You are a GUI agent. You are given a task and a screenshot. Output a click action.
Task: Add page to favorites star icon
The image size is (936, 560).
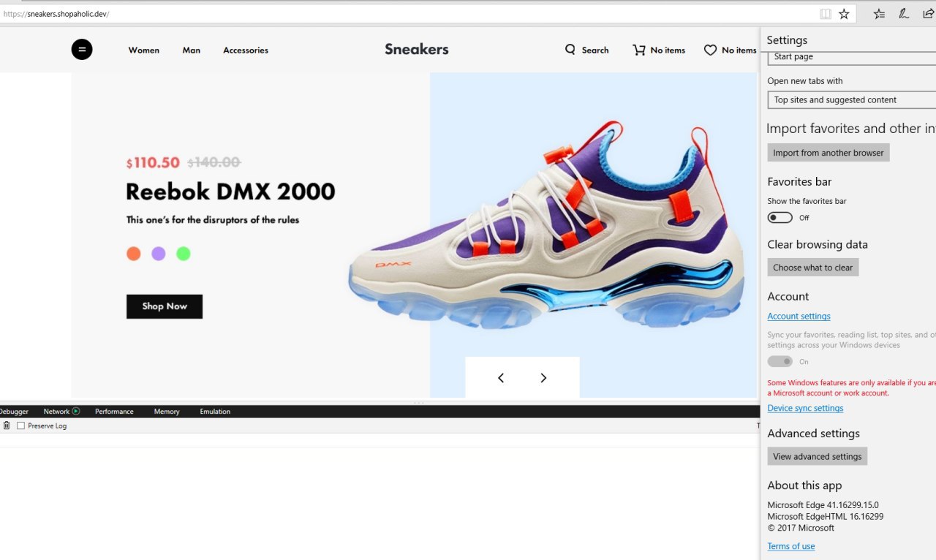coord(844,14)
